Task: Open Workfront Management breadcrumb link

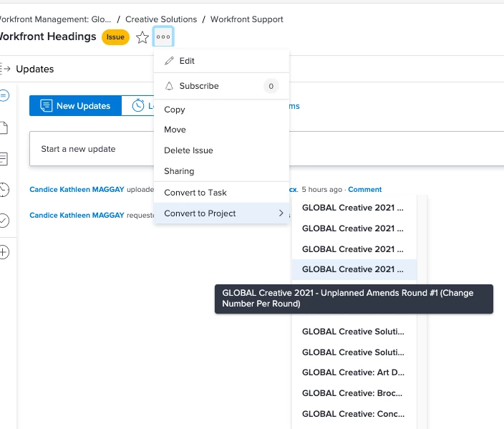Action: click(55, 19)
